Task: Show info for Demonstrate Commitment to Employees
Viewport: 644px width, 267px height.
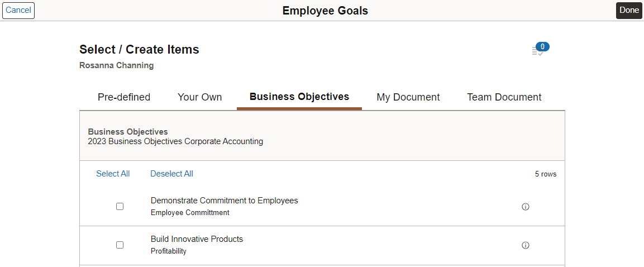Action: (525, 207)
